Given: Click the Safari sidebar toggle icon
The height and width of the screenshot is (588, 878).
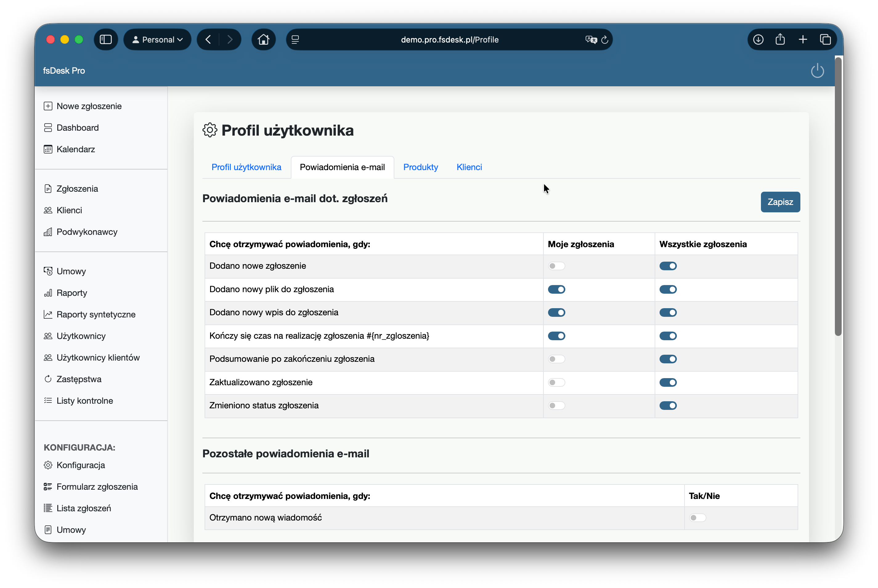Looking at the screenshot, I should [x=106, y=39].
